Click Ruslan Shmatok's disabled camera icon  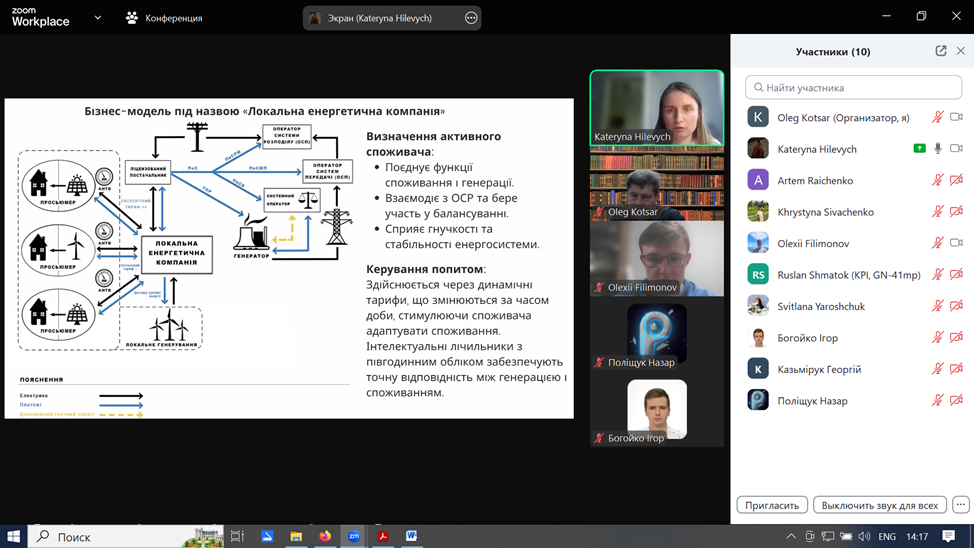click(956, 275)
